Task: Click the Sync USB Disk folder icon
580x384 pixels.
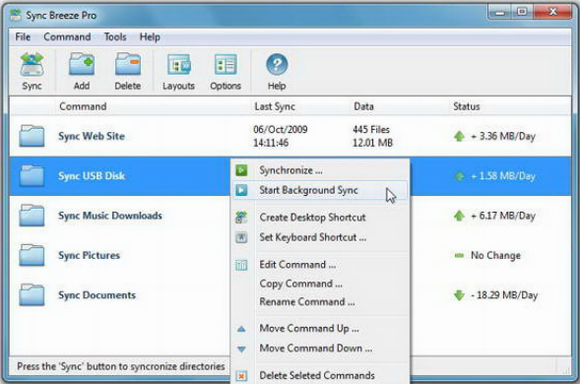Action: click(x=32, y=176)
